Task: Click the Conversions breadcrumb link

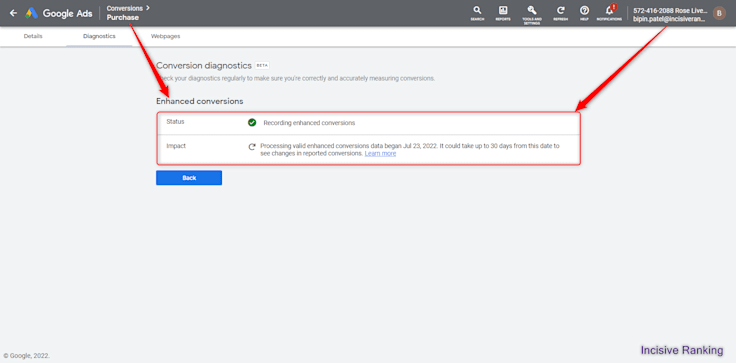Action: click(124, 8)
